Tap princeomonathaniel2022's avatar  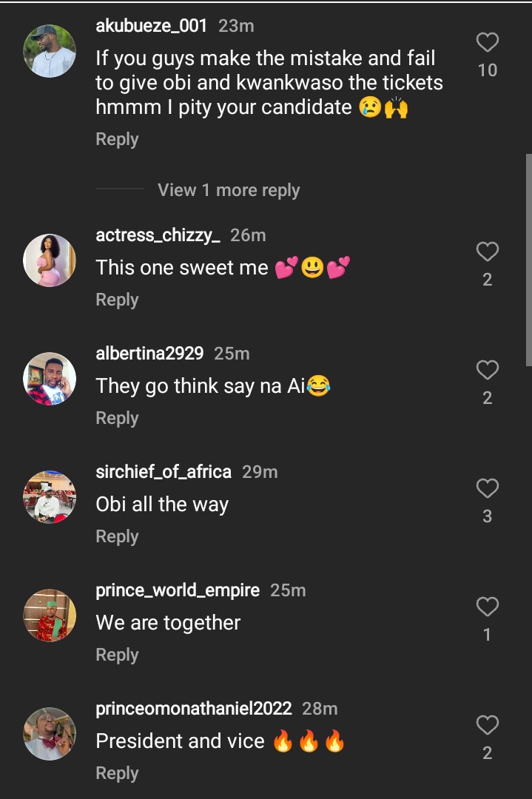pyautogui.click(x=50, y=734)
